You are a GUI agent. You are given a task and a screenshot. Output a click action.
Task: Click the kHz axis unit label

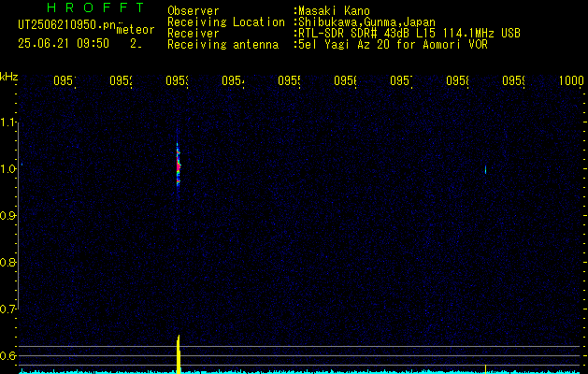(x=9, y=77)
